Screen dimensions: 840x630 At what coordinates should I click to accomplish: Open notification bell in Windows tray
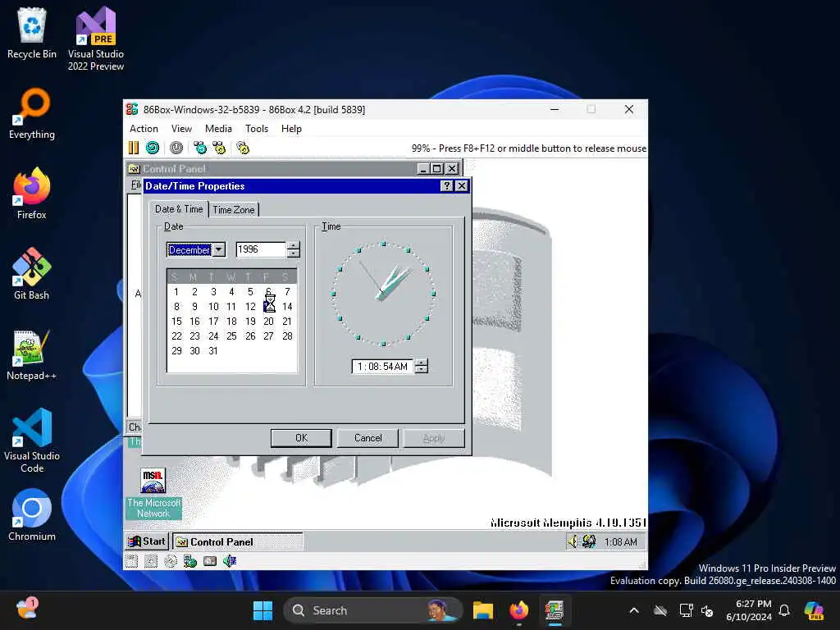[783, 610]
